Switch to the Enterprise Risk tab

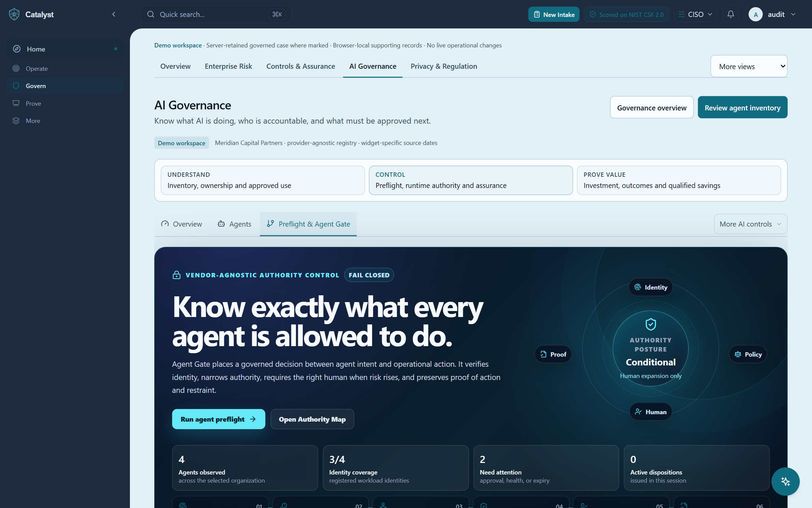228,66
